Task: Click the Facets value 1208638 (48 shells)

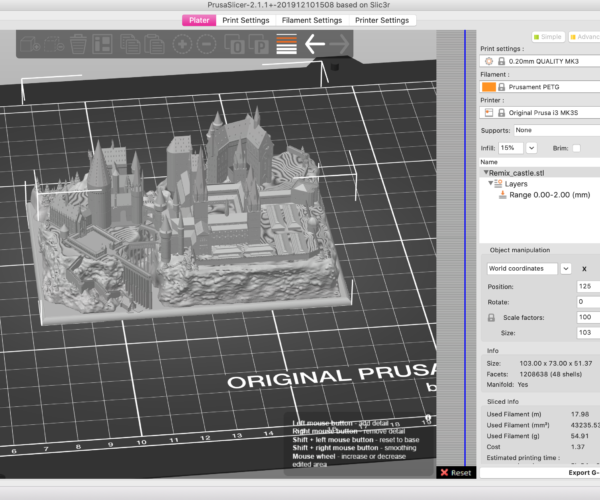Action: pos(550,374)
